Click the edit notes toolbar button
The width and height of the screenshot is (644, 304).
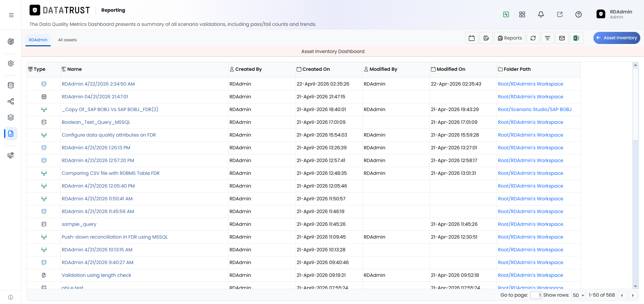[486, 38]
